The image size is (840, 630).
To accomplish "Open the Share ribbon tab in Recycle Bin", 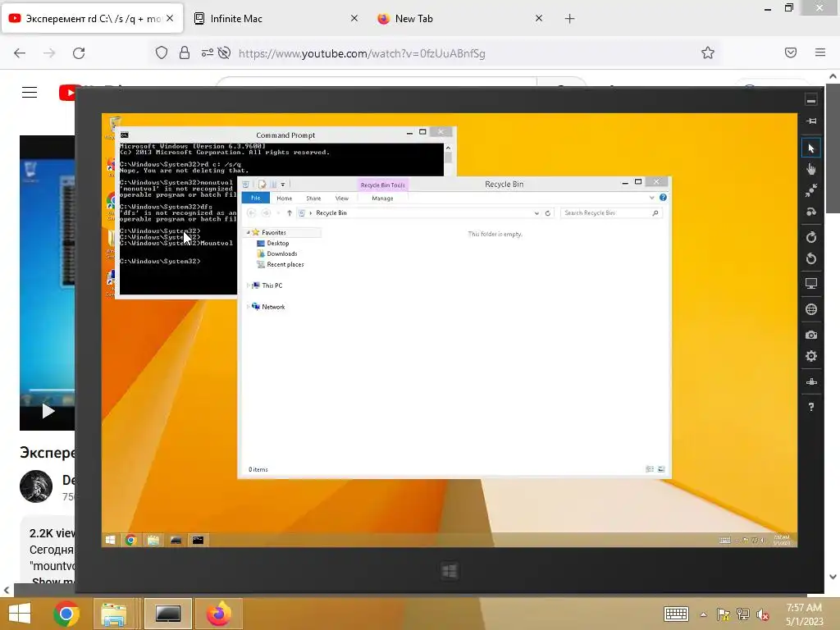I will click(x=313, y=199).
